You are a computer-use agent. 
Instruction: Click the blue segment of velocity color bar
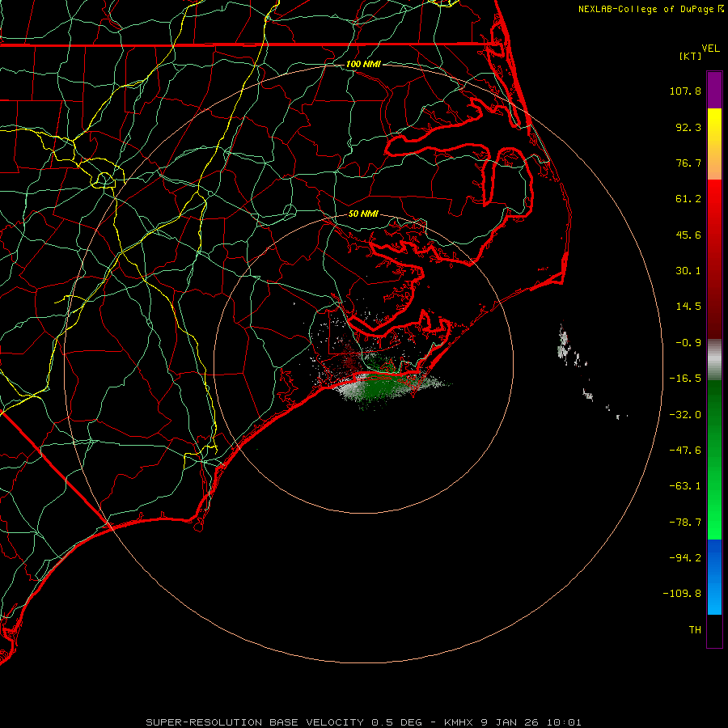click(x=714, y=577)
